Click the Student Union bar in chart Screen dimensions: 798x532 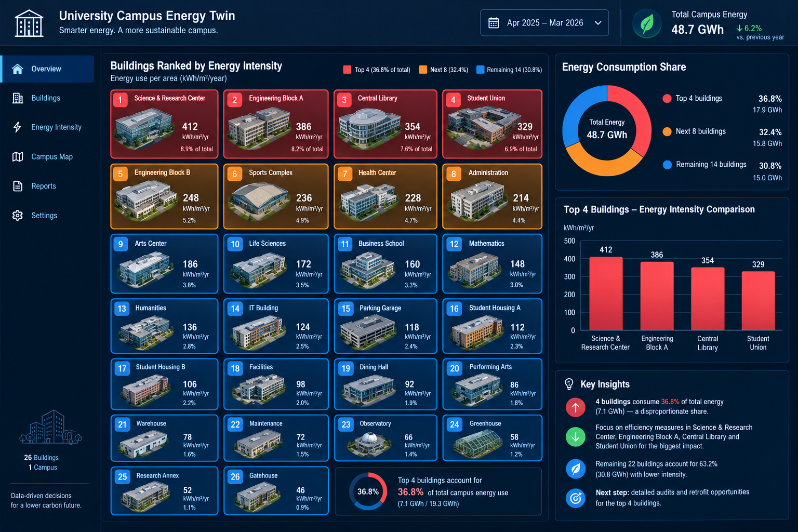pyautogui.click(x=758, y=301)
